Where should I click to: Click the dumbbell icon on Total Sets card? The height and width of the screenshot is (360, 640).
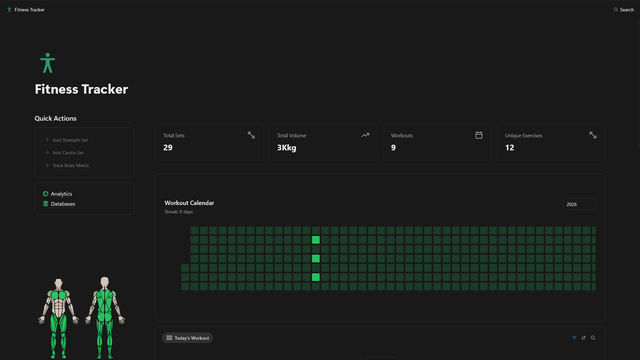point(251,135)
